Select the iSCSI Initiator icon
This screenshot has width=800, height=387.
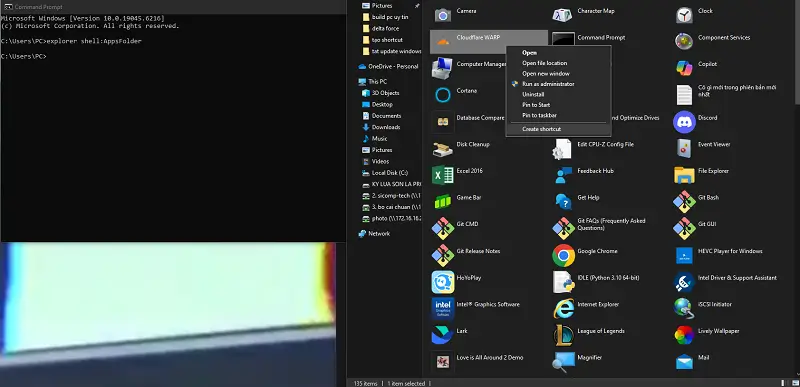684,308
